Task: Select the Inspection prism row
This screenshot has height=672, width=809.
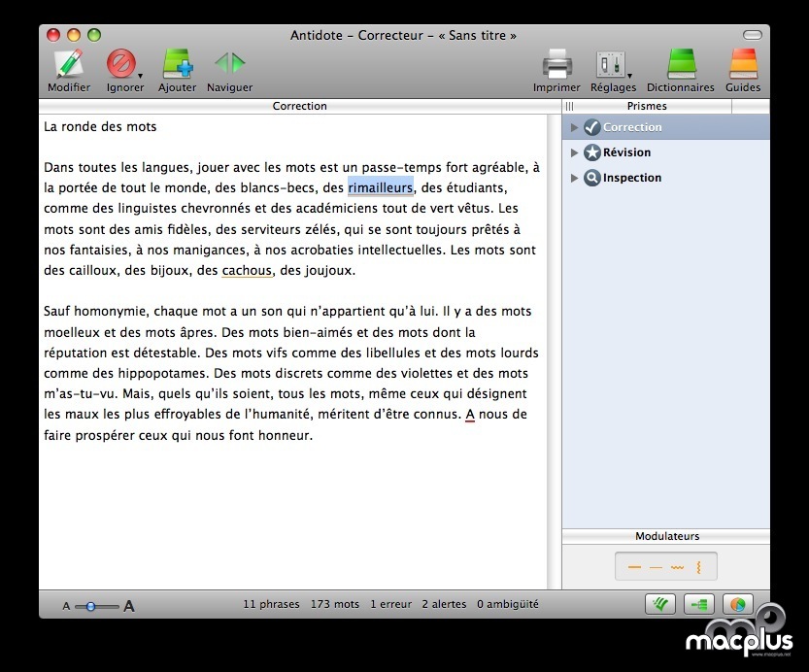Action: [666, 178]
